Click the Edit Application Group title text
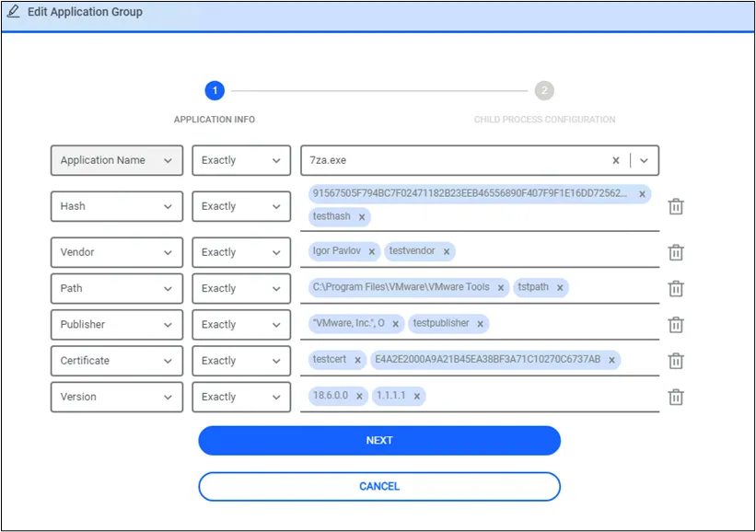Image resolution: width=756 pixels, height=532 pixels. 85,12
